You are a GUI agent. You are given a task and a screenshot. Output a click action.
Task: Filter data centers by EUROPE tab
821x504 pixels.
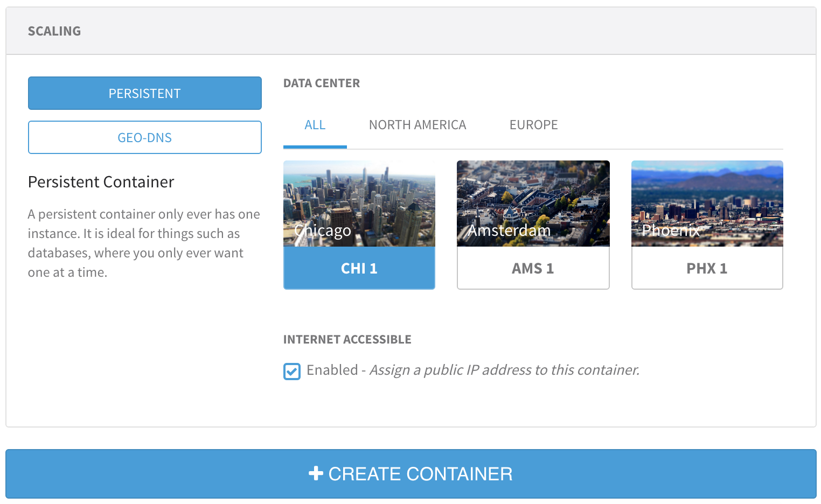[x=533, y=125]
